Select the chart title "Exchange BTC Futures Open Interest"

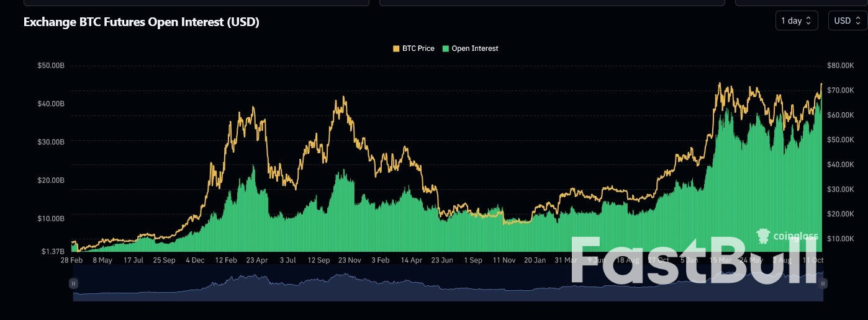[x=141, y=22]
